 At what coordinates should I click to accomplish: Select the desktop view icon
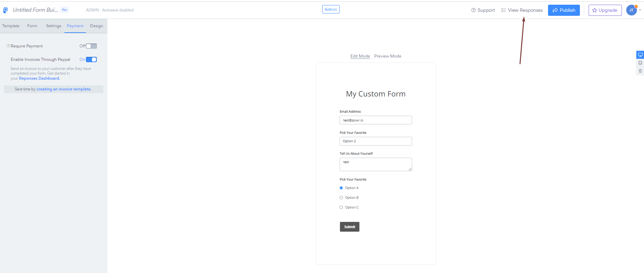click(640, 55)
